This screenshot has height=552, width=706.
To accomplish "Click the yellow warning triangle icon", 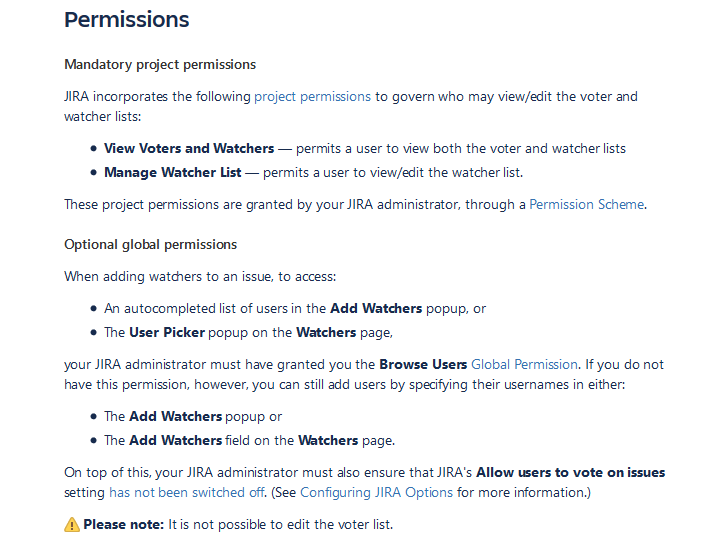I will (72, 525).
